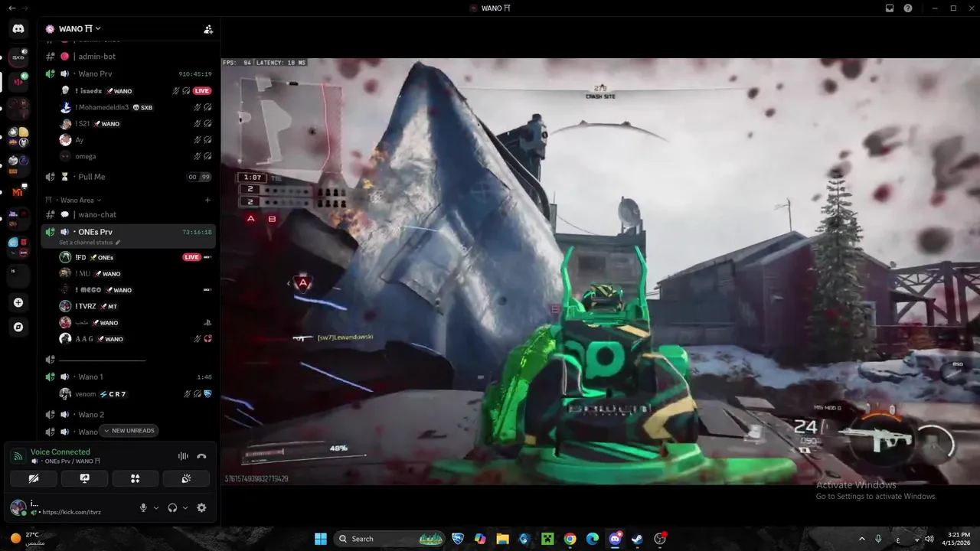Open Microsoft Edge from taskbar
The width and height of the screenshot is (980, 551).
click(x=593, y=539)
